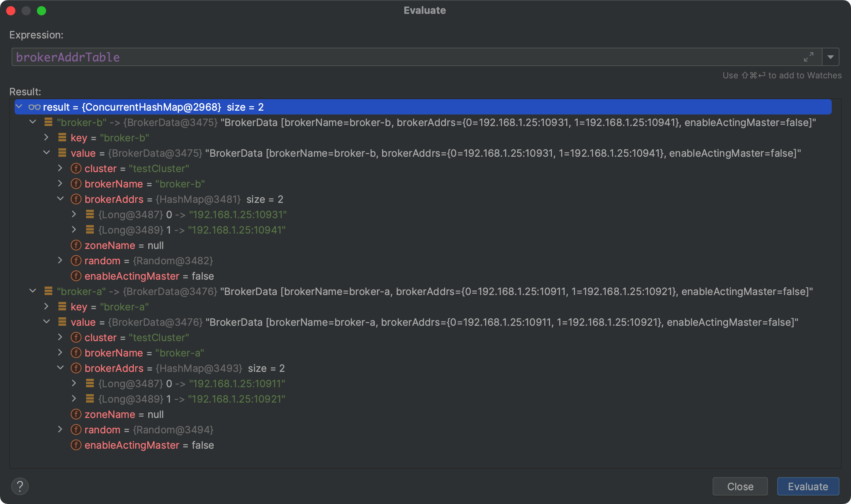Screen dimensions: 851x504
Task: Click entry icon for 192.168.1.25:10921
Action: (x=90, y=399)
